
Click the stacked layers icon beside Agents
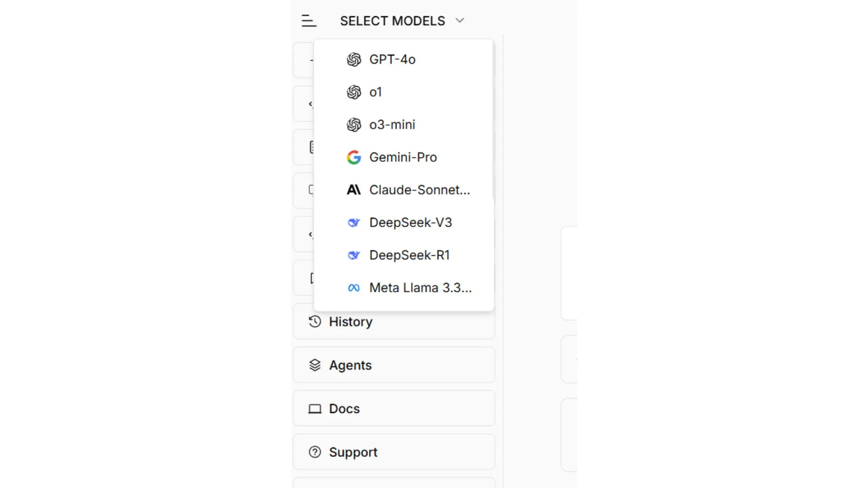[315, 365]
